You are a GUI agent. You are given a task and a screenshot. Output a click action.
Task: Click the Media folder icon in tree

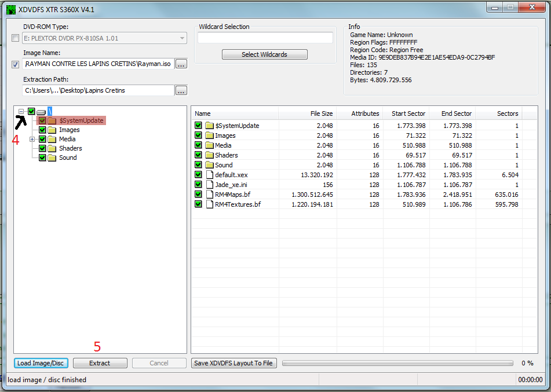52,139
